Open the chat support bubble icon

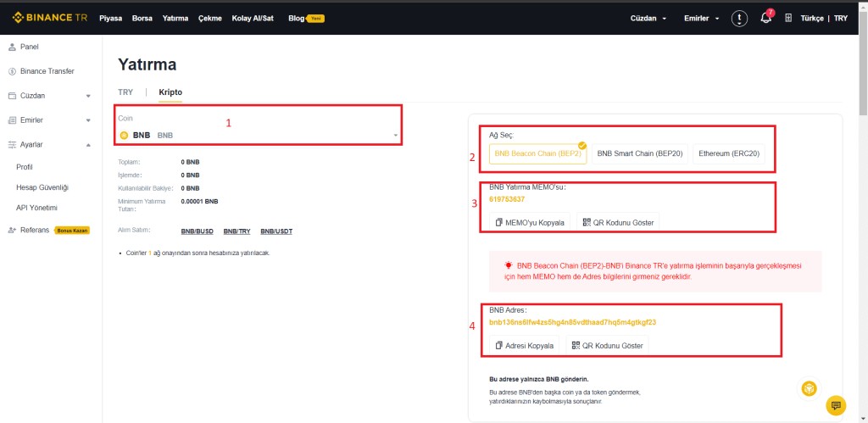click(x=836, y=406)
